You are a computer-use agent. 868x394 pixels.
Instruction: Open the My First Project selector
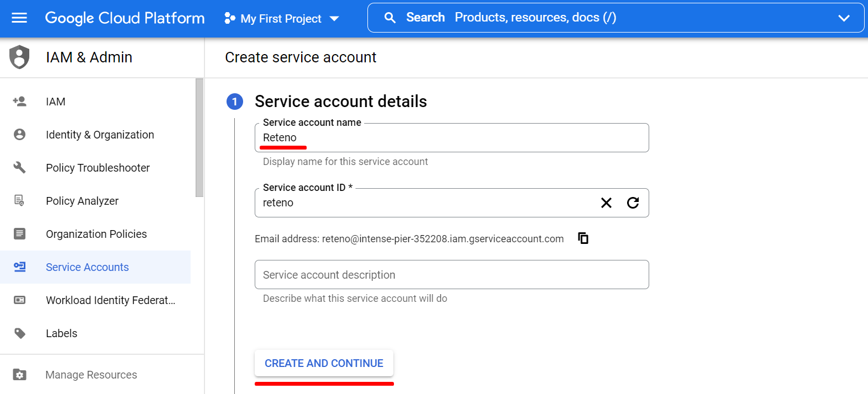pyautogui.click(x=281, y=18)
